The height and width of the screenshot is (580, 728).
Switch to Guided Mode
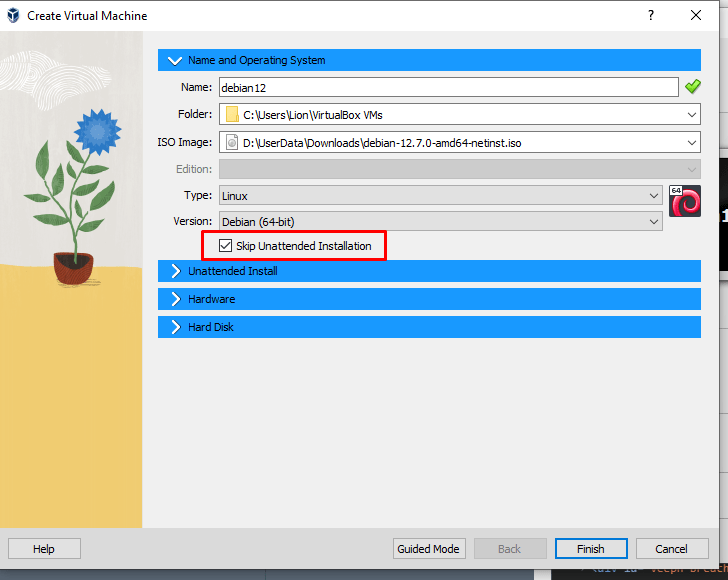click(x=429, y=549)
